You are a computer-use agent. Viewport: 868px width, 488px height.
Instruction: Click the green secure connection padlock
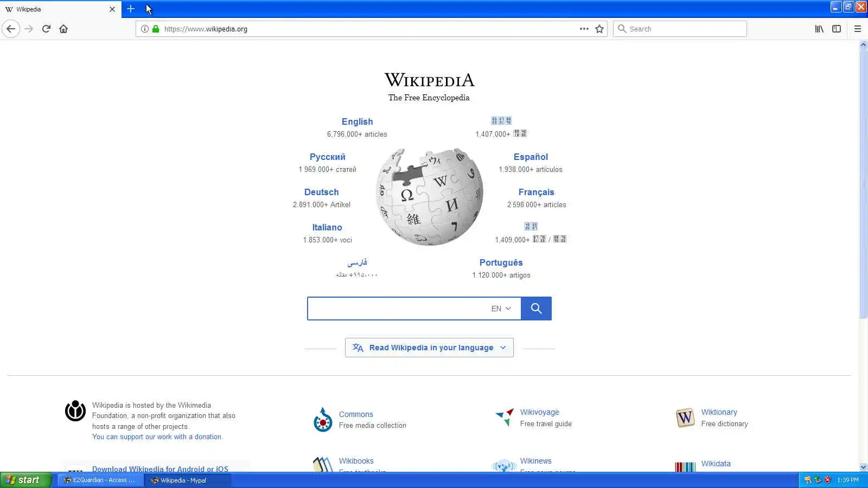(156, 29)
